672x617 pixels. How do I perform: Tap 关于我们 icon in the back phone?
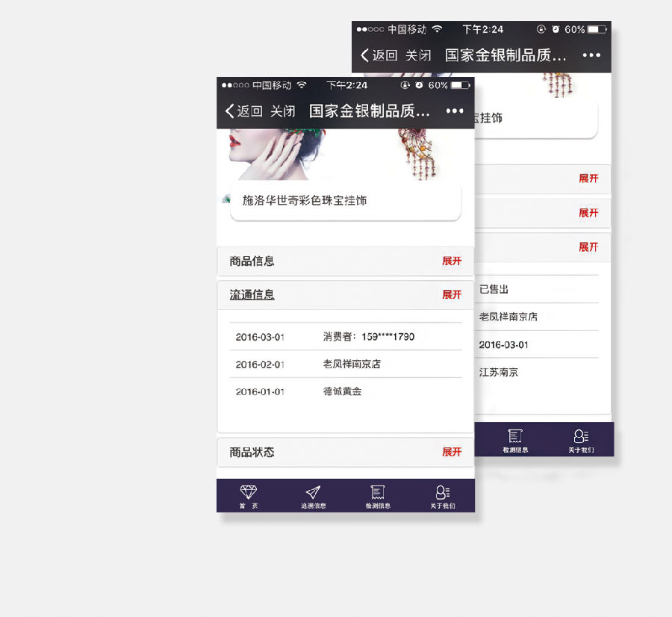coord(580,438)
